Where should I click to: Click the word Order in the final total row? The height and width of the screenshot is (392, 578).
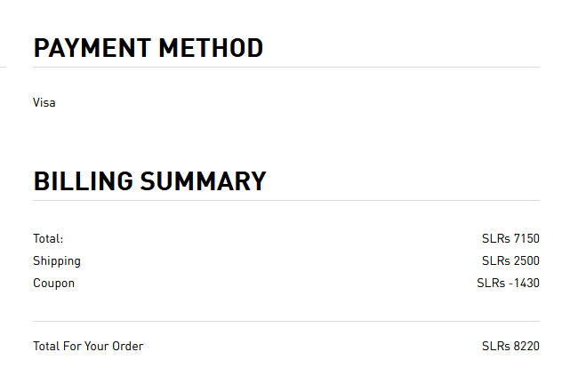point(127,346)
